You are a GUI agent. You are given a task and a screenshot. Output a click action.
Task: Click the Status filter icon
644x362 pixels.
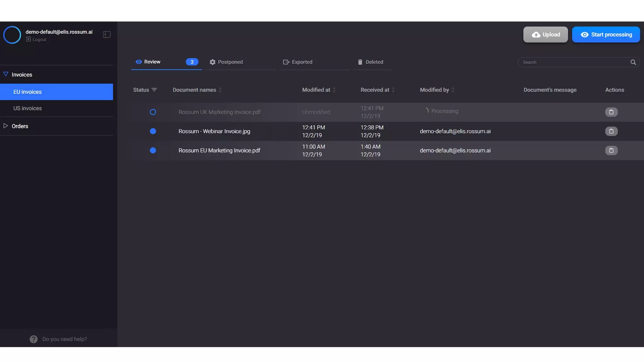[154, 90]
